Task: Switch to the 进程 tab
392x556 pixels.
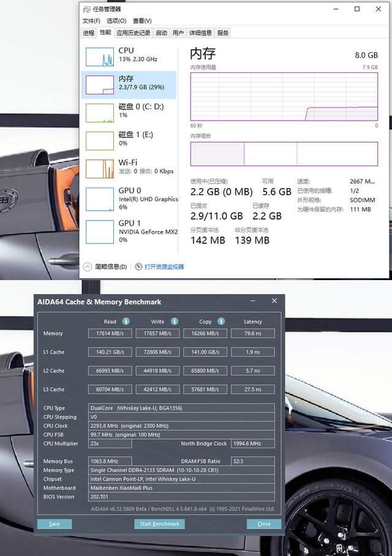Action: (89, 33)
